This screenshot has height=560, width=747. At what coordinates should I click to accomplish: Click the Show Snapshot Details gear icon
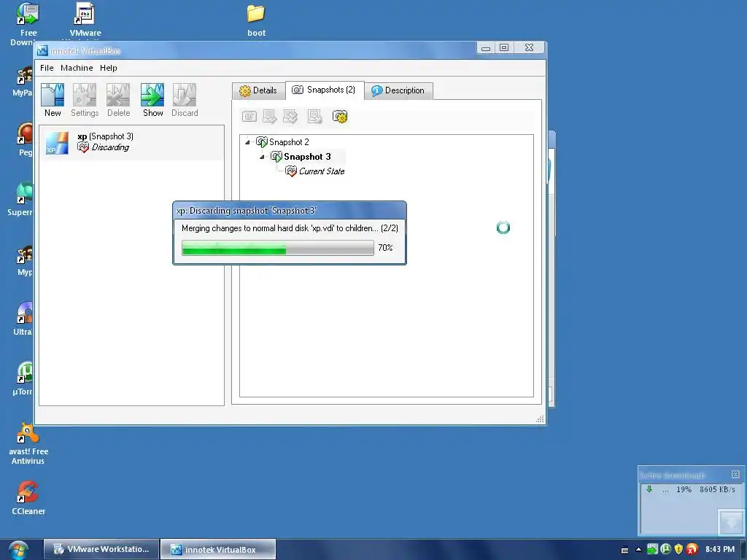pos(340,116)
